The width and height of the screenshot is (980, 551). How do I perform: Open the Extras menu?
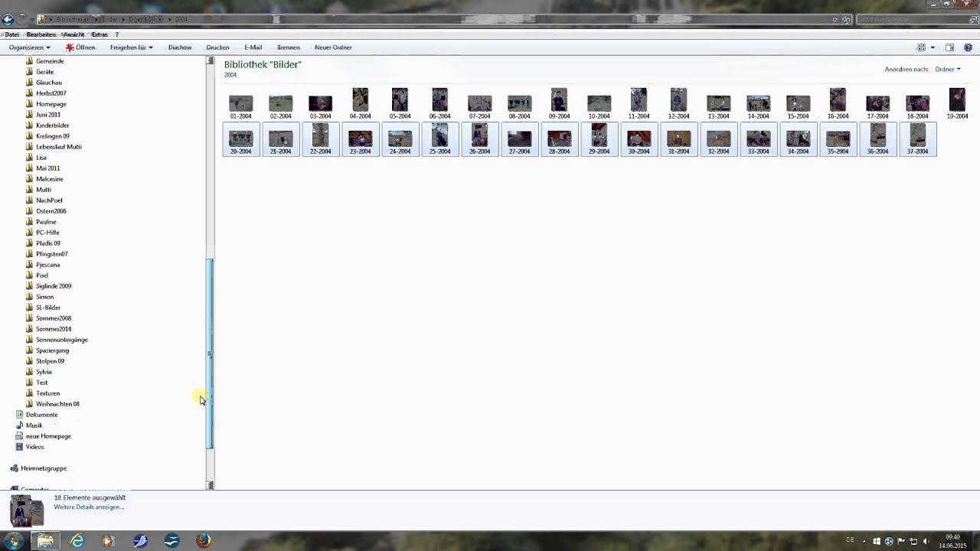click(x=100, y=34)
